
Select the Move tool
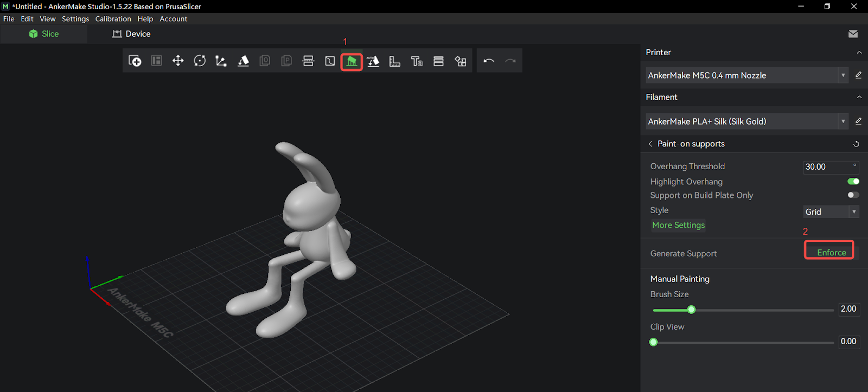(x=178, y=61)
